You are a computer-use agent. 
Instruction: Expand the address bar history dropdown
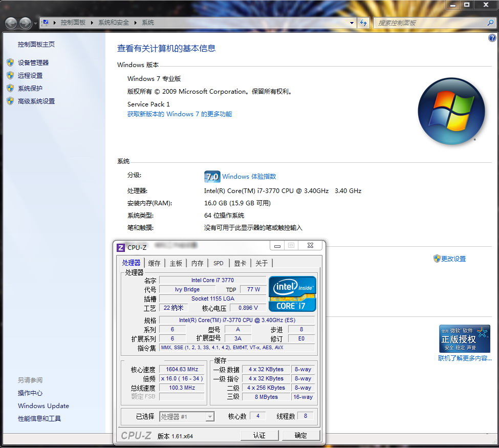click(x=352, y=23)
